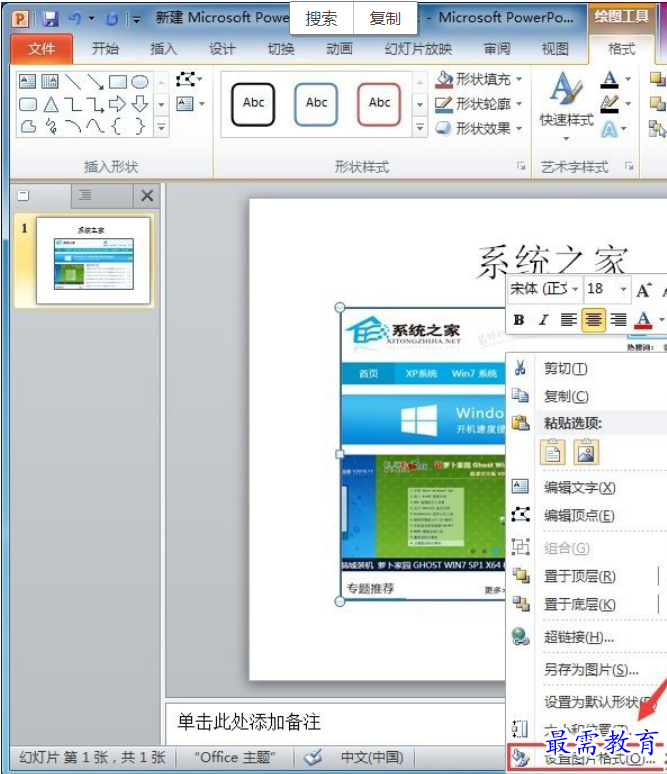Click the red outline Abc shape style
This screenshot has height=774, width=667.
pos(379,104)
